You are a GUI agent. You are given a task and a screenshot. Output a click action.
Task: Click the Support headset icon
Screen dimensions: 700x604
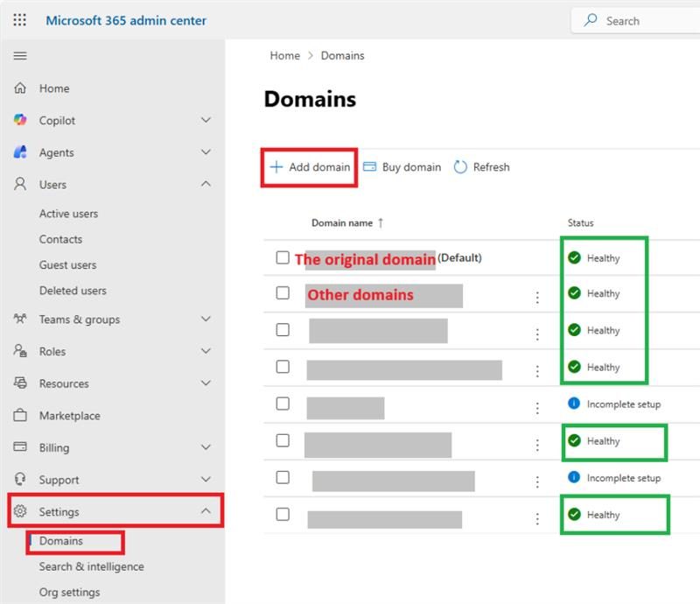20,479
